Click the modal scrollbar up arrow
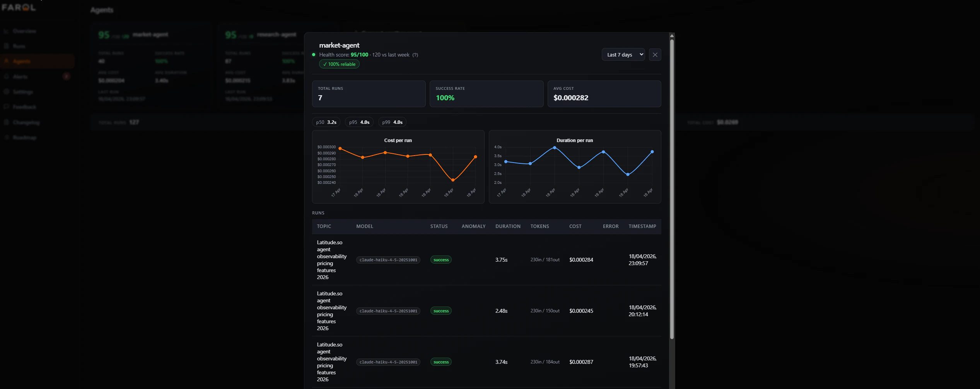Image resolution: width=980 pixels, height=389 pixels. (x=672, y=36)
